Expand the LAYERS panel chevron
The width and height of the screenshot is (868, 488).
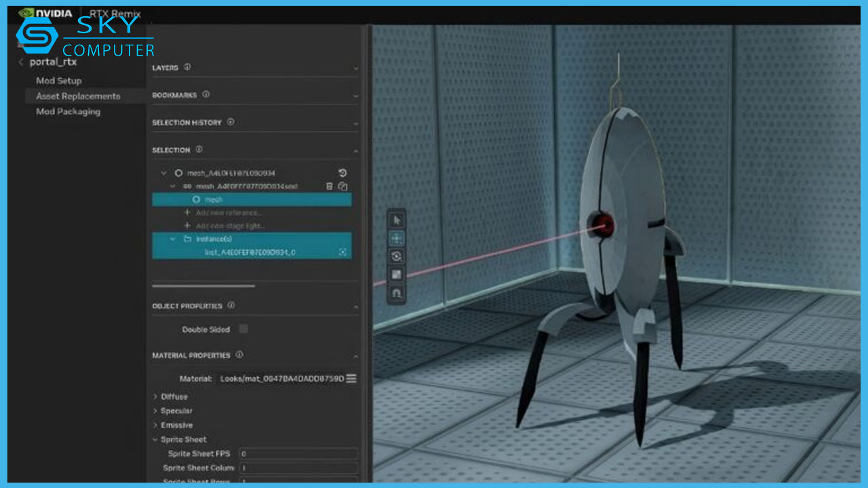[355, 68]
